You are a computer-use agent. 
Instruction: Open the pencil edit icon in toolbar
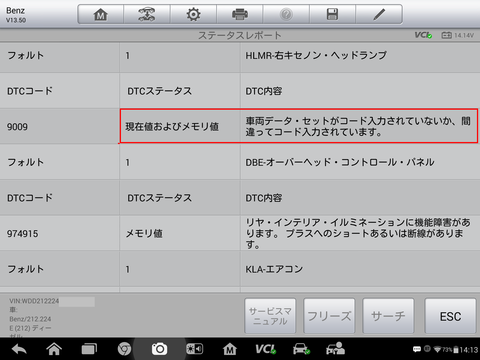[x=379, y=14]
